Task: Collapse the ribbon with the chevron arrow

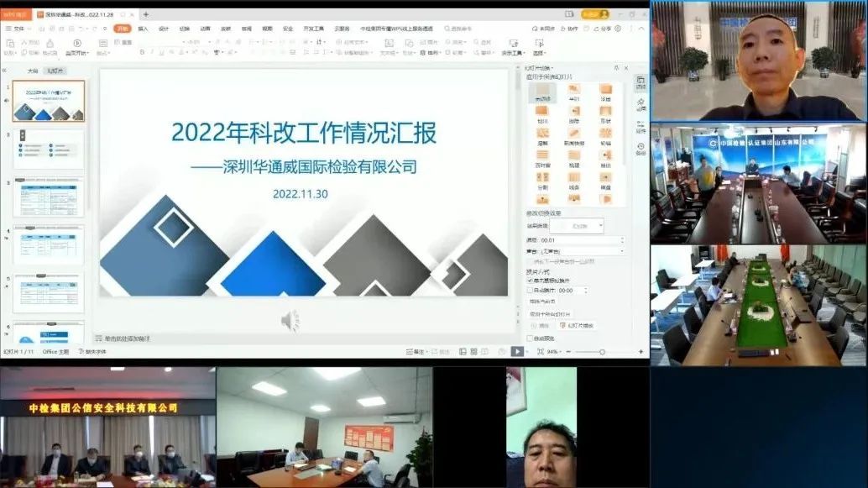Action: (641, 29)
